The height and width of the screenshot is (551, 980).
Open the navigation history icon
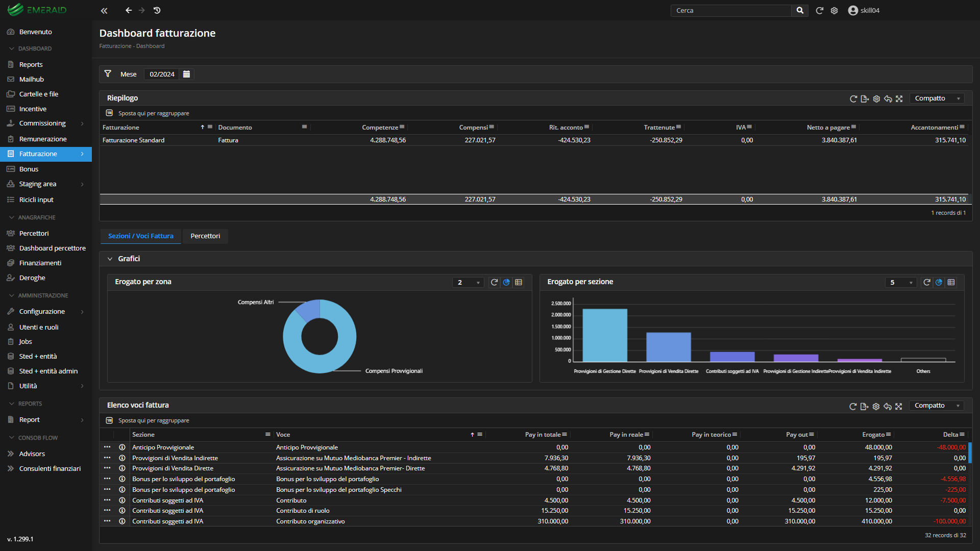(x=157, y=10)
